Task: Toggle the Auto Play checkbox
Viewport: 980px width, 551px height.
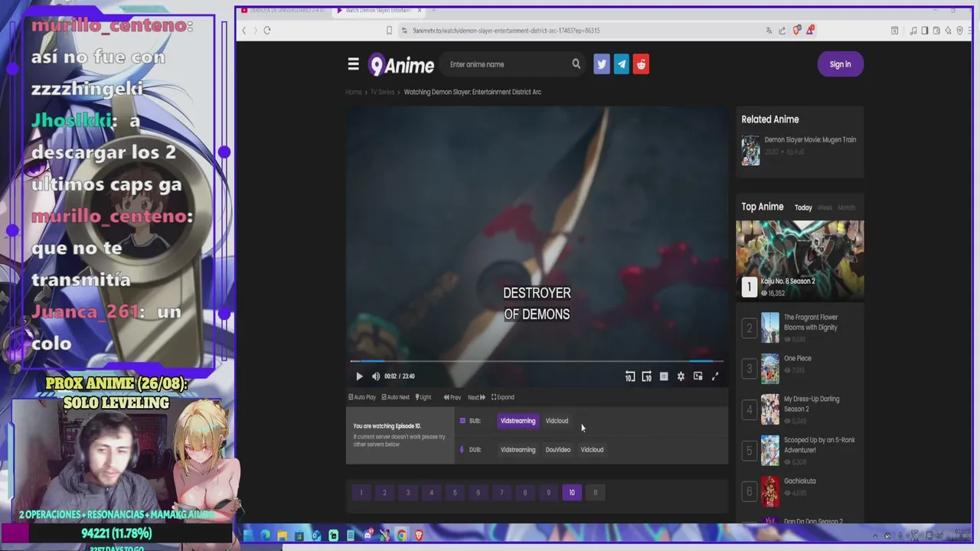Action: pos(362,397)
